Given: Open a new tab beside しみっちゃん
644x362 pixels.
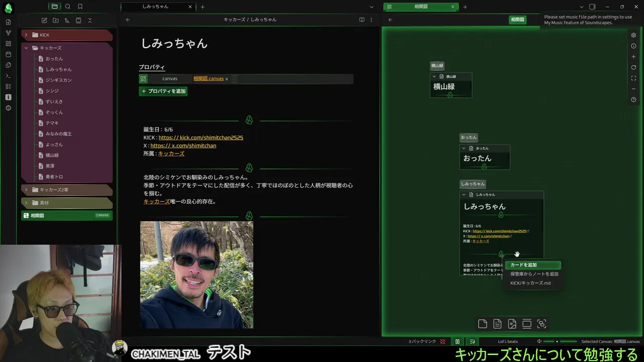Looking at the screenshot, I should 202,7.
